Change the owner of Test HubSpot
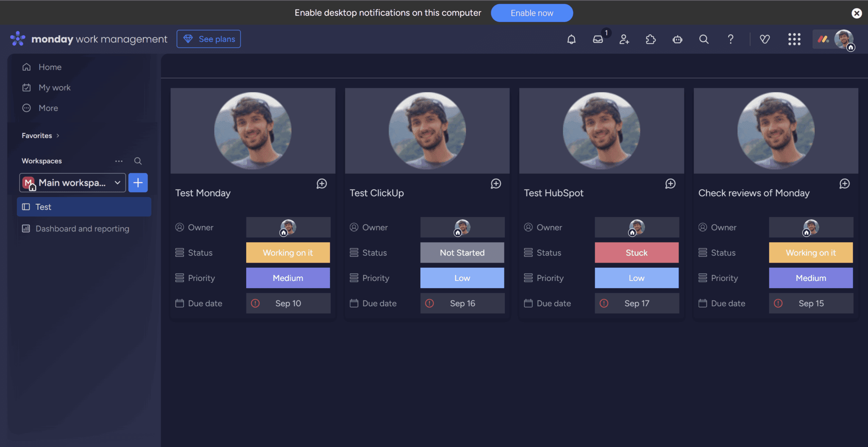Screen dimensions: 868x447 click(637, 228)
